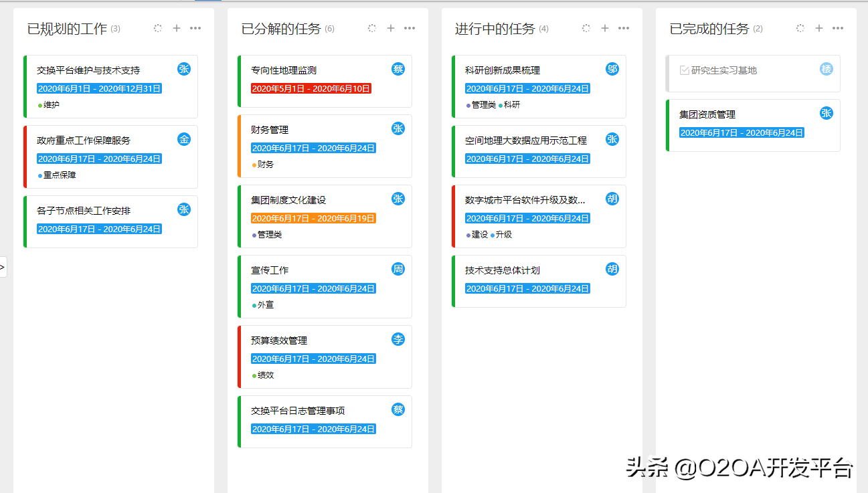Refresh the 已规划的工作 column

click(157, 28)
